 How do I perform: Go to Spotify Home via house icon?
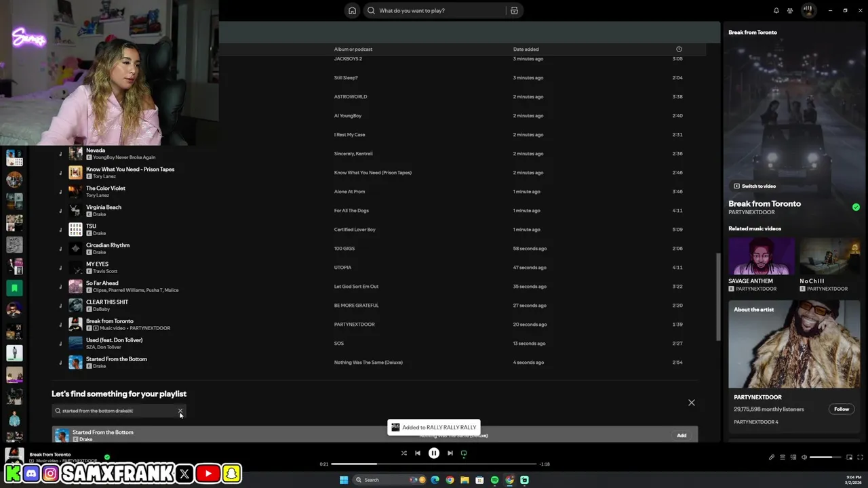(352, 10)
